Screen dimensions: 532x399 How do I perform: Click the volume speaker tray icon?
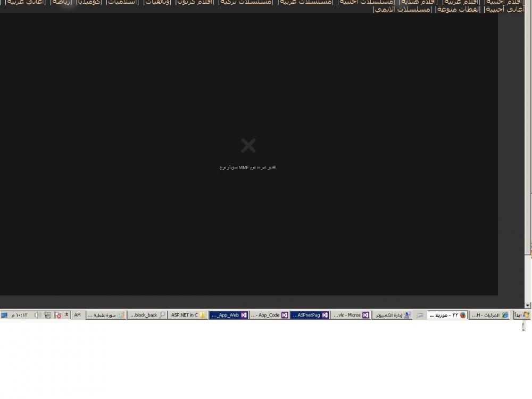click(x=37, y=315)
